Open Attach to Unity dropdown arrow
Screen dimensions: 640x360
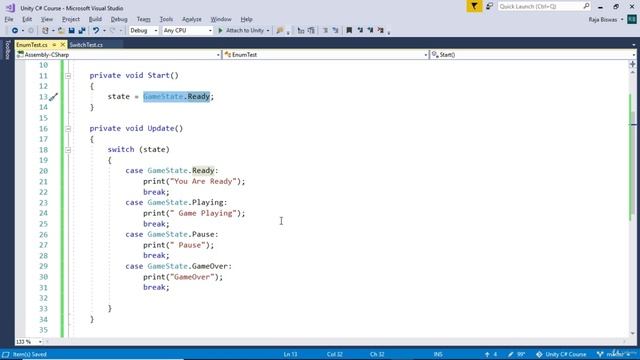(x=268, y=31)
